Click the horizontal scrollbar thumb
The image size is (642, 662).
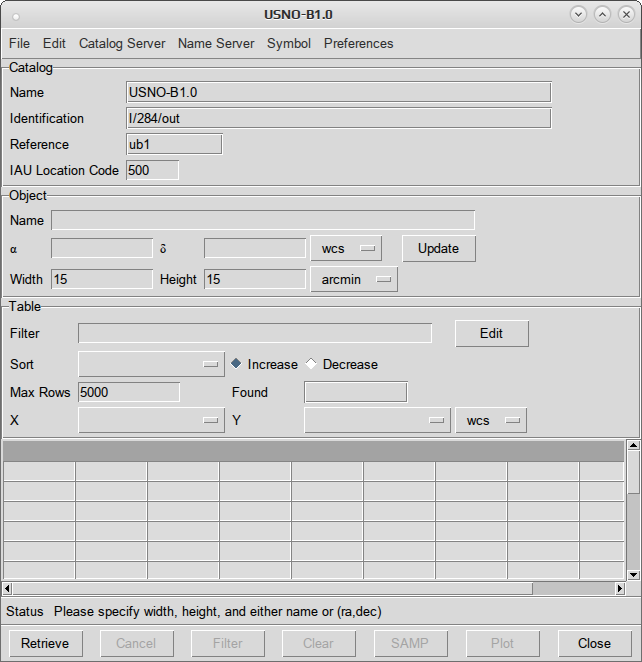273,589
